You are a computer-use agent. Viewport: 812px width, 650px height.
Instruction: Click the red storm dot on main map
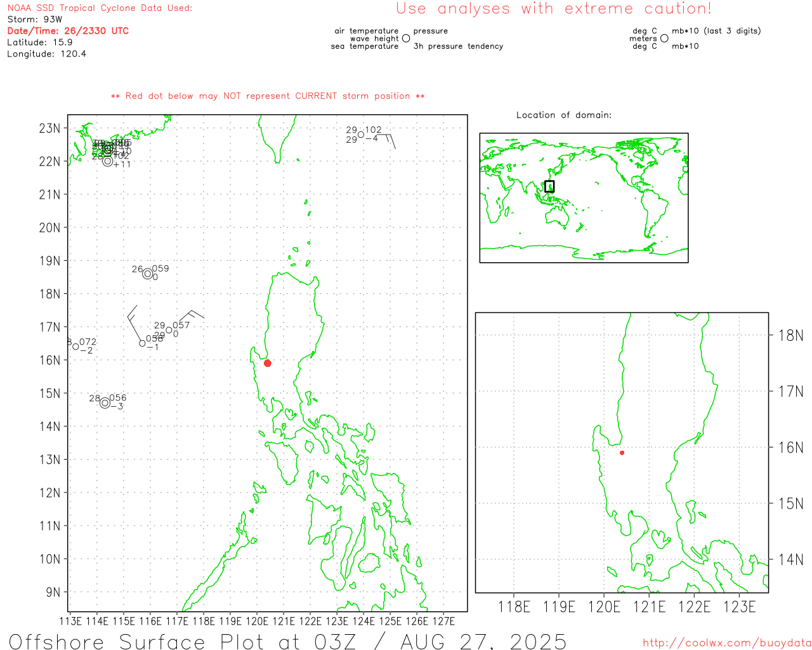(267, 363)
